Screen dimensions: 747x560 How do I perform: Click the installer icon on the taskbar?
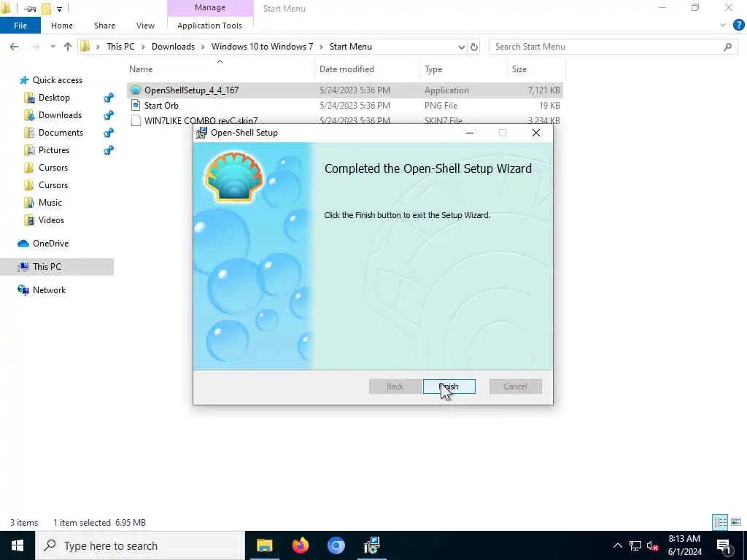[371, 545]
